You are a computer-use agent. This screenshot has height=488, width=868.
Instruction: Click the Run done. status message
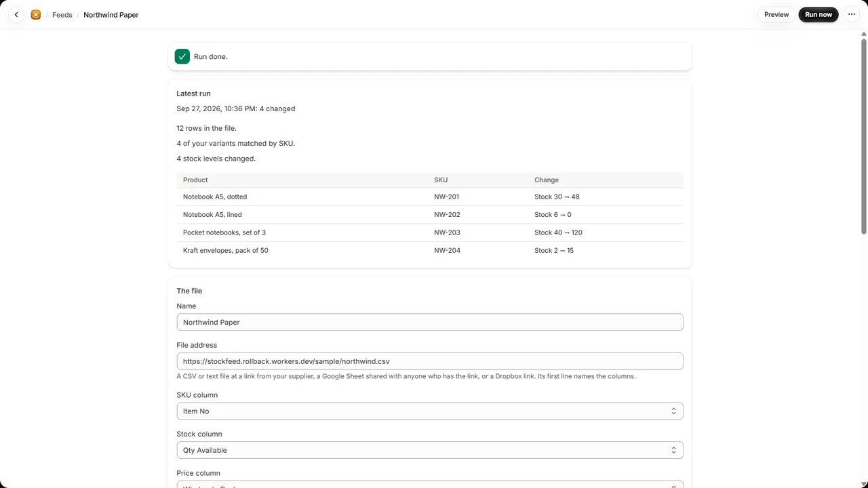(211, 57)
